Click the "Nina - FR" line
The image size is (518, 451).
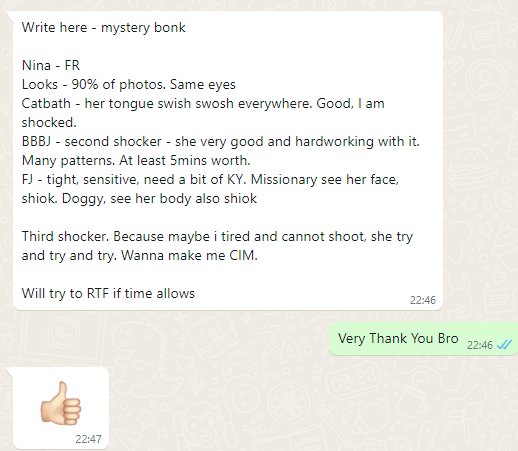51,65
